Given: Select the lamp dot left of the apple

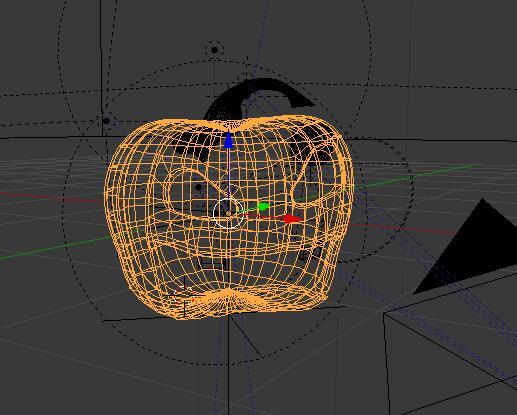Looking at the screenshot, I should [x=106, y=121].
